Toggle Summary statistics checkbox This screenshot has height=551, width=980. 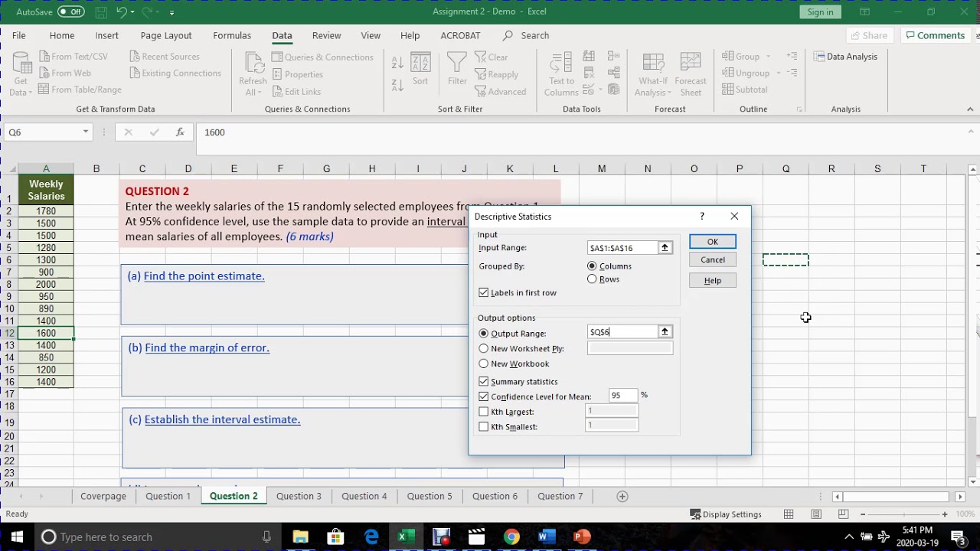[484, 381]
